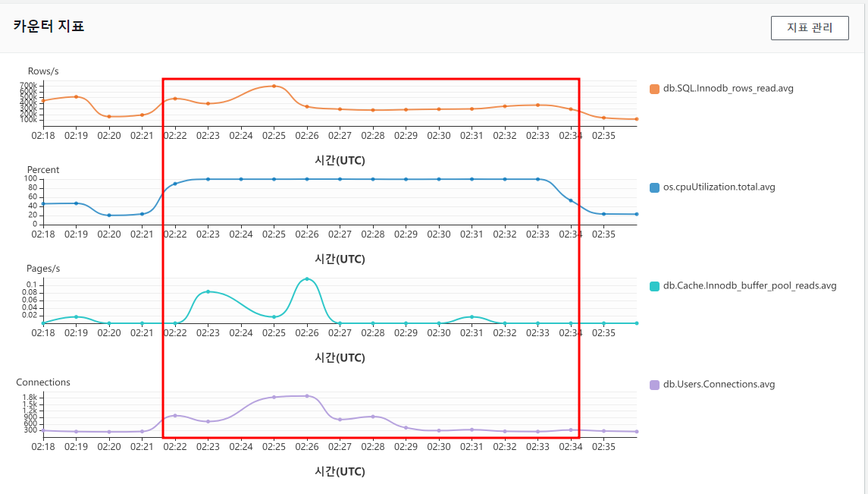
Task: Click Pages/s peak data point at 02:26
Action: (307, 279)
